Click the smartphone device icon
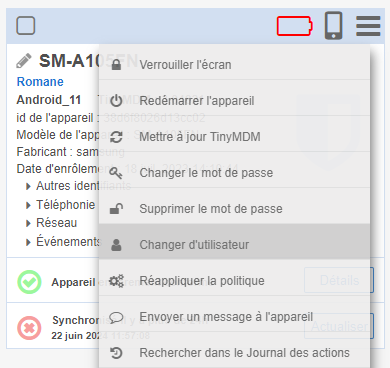Screen dimensions: 390x368 (334, 25)
